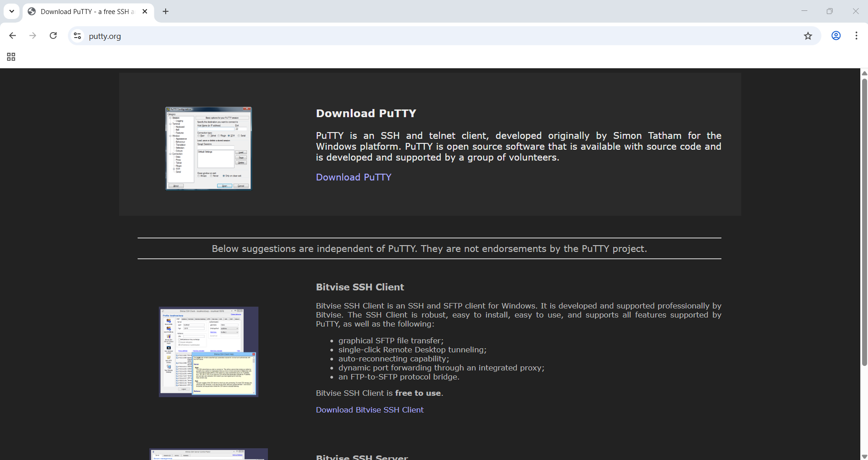Image resolution: width=868 pixels, height=460 pixels.
Task: Click the 'dynamic port forwarding' bullet text
Action: [x=441, y=368]
